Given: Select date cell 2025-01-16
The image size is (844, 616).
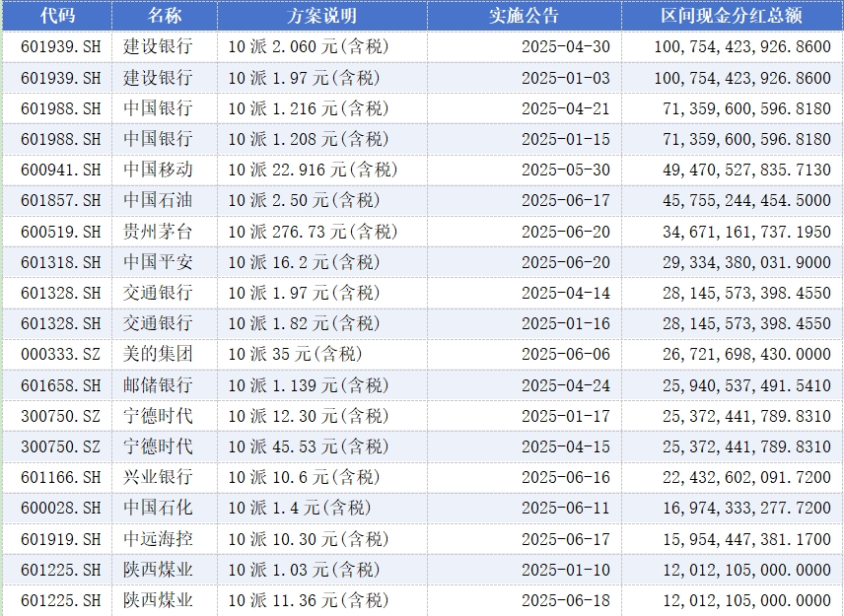Looking at the screenshot, I should (524, 324).
